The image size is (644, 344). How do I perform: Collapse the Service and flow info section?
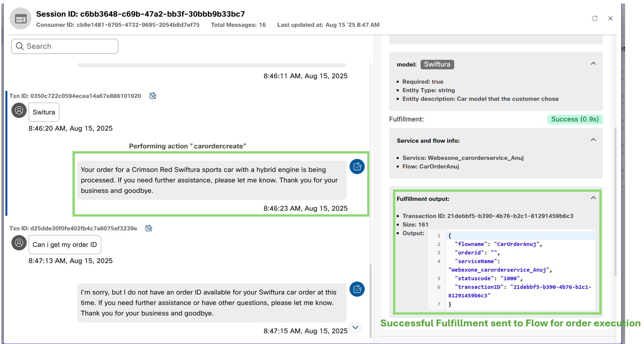[593, 140]
